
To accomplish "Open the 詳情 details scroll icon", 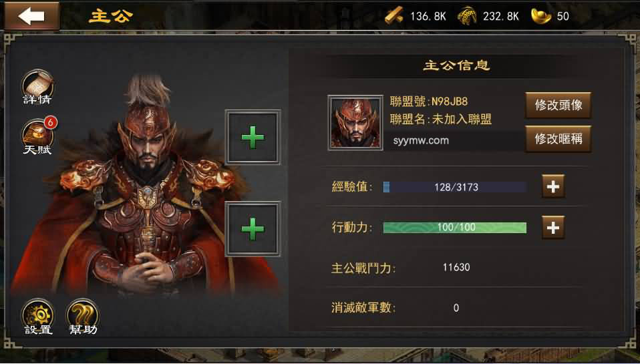I will tap(37, 87).
